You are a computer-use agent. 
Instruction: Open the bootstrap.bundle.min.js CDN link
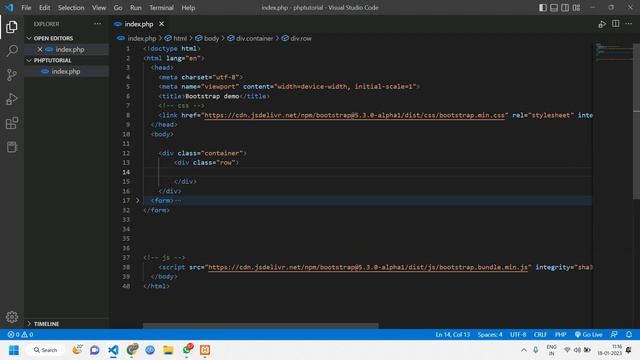point(368,267)
